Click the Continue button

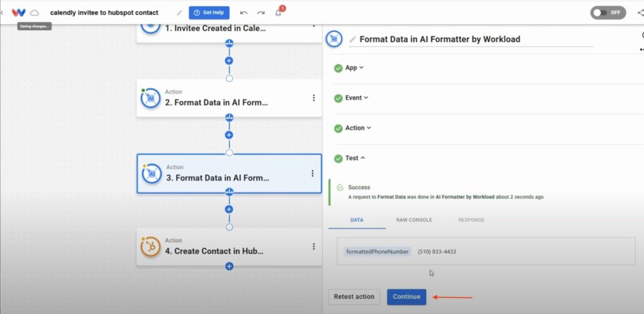(x=407, y=297)
